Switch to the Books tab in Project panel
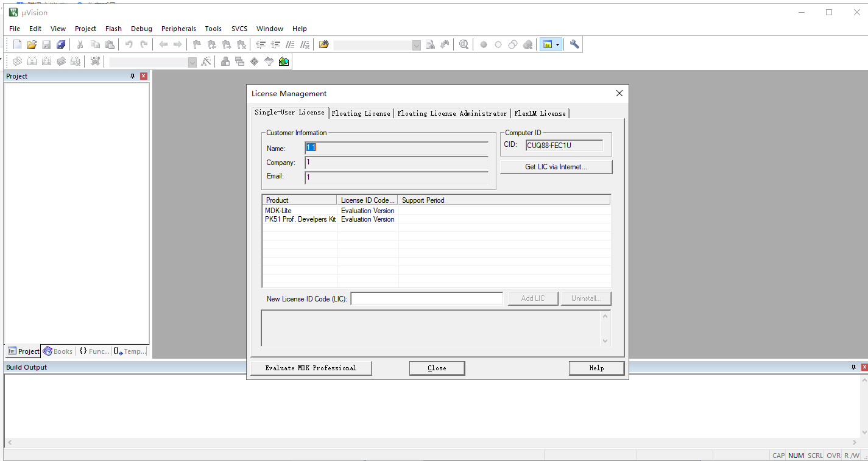This screenshot has width=868, height=461. tap(58, 351)
